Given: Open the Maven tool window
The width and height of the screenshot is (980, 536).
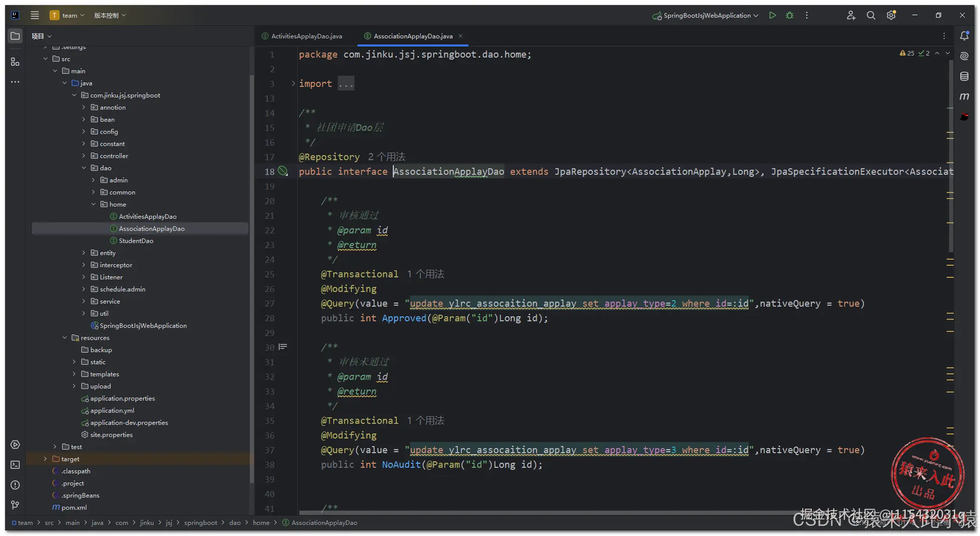Looking at the screenshot, I should [964, 96].
